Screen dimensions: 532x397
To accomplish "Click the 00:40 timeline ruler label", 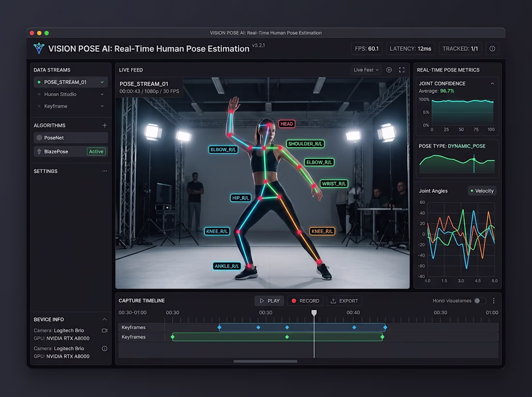I will click(353, 312).
